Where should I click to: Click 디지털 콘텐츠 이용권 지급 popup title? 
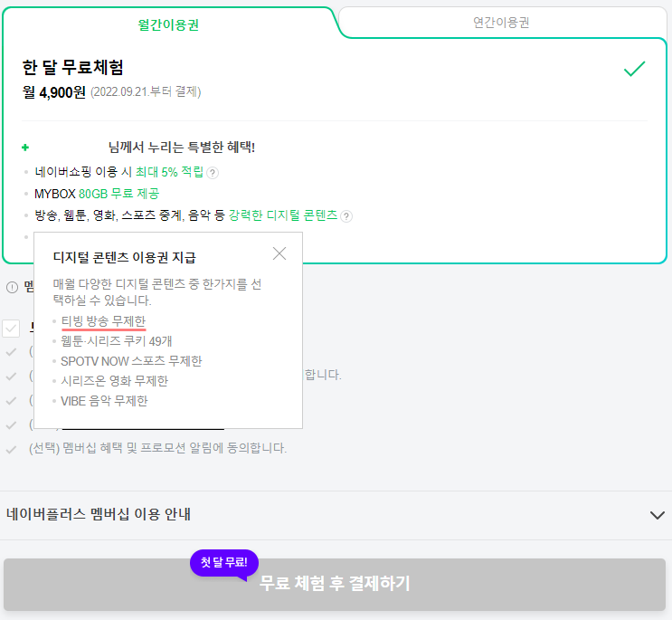[124, 257]
